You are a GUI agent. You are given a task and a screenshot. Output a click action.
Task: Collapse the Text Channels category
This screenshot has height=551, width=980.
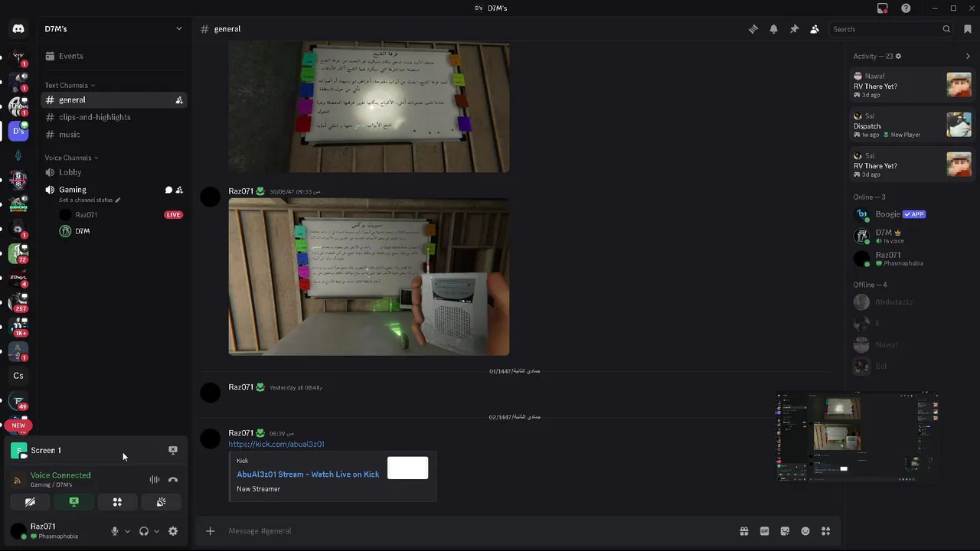pos(70,85)
